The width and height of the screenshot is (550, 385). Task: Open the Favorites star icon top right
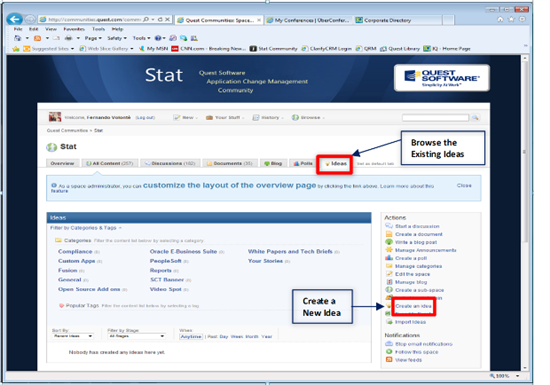511,19
